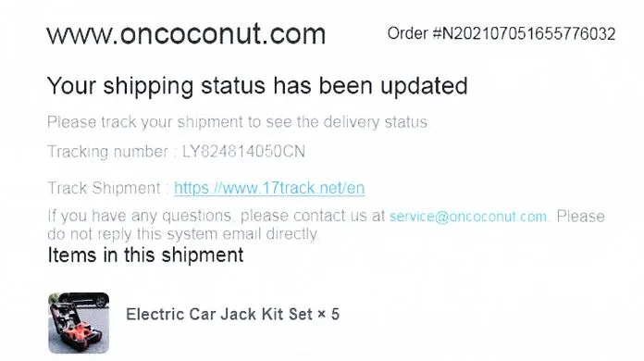Screen dimensions: 644x361
Task: Click the 'Order #' label prefix
Action: click(x=415, y=33)
